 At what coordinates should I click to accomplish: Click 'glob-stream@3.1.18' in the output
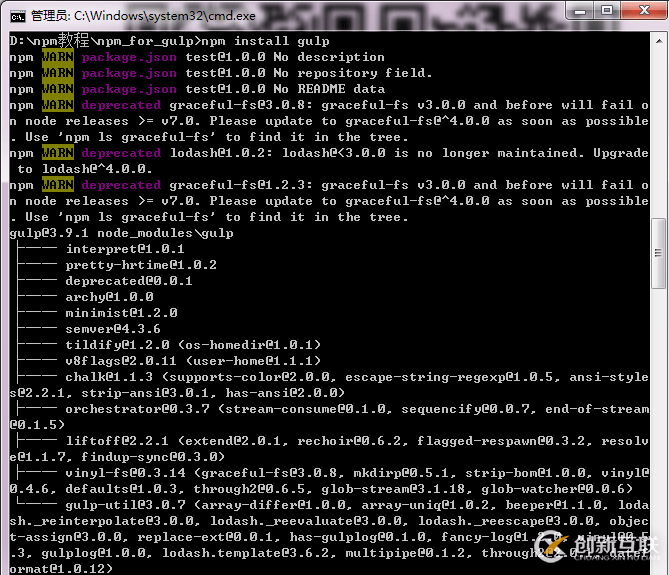pyautogui.click(x=393, y=489)
